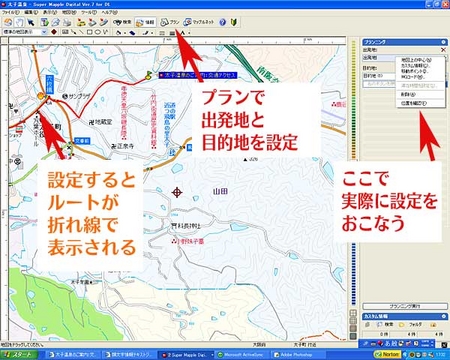Expand the カスタム情報 panel header button

tap(443, 316)
